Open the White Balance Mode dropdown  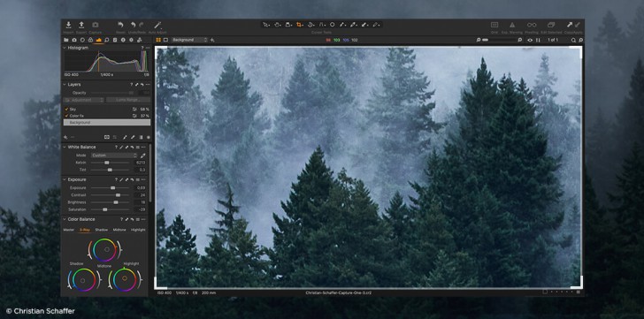click(114, 156)
